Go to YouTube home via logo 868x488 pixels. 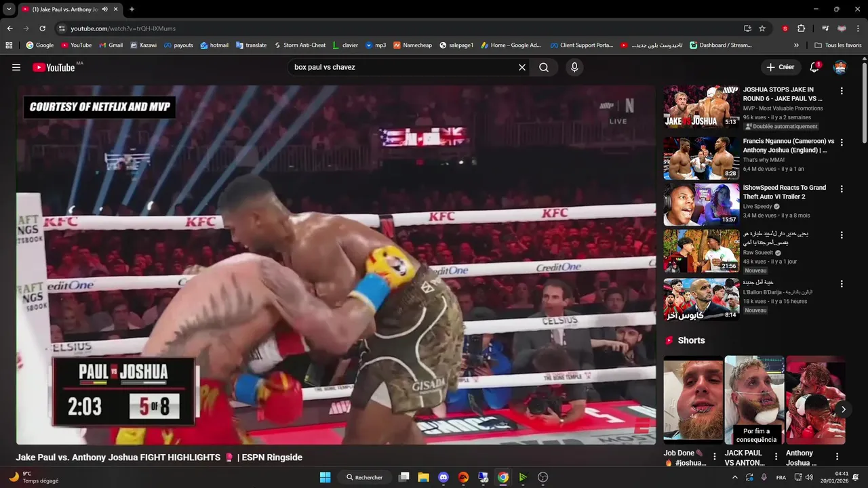point(54,67)
